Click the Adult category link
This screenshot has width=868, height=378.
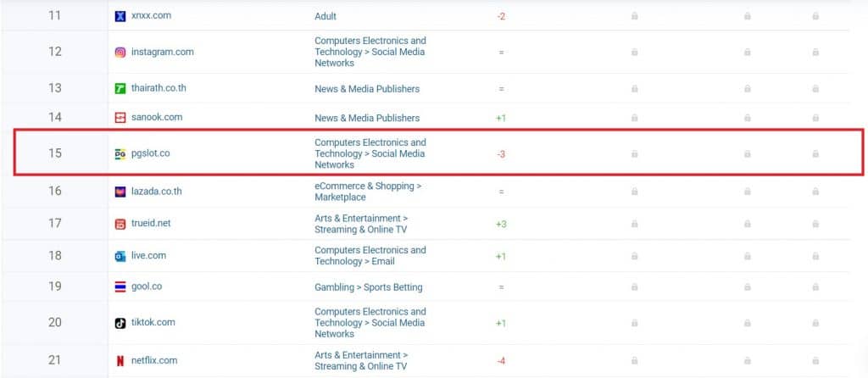325,16
